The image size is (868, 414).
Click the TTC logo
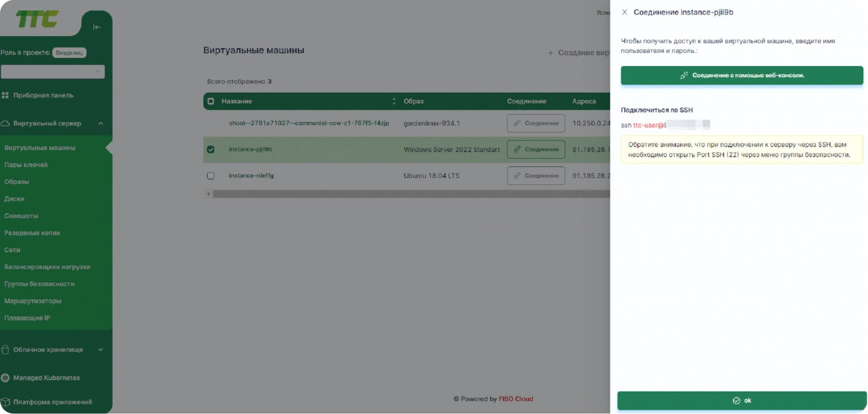click(37, 19)
